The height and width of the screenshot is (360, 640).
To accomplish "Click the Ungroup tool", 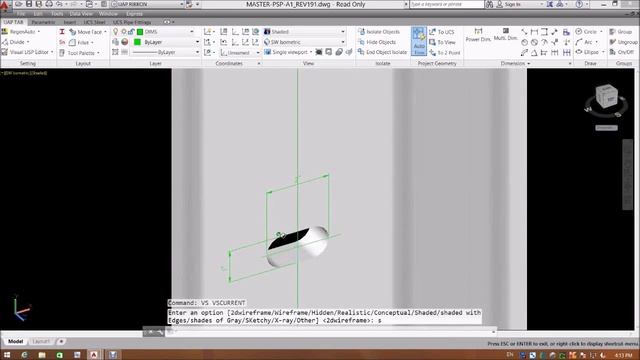I will click(x=624, y=42).
